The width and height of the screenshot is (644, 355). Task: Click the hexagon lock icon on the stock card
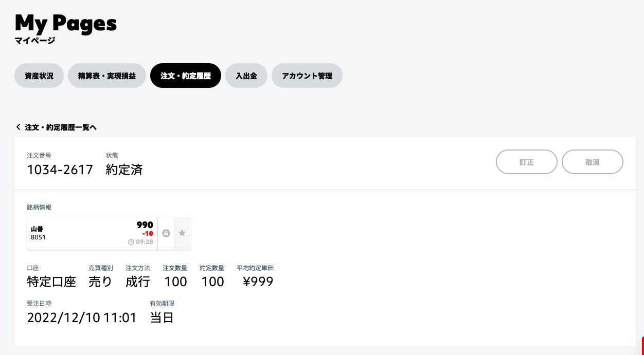point(166,233)
